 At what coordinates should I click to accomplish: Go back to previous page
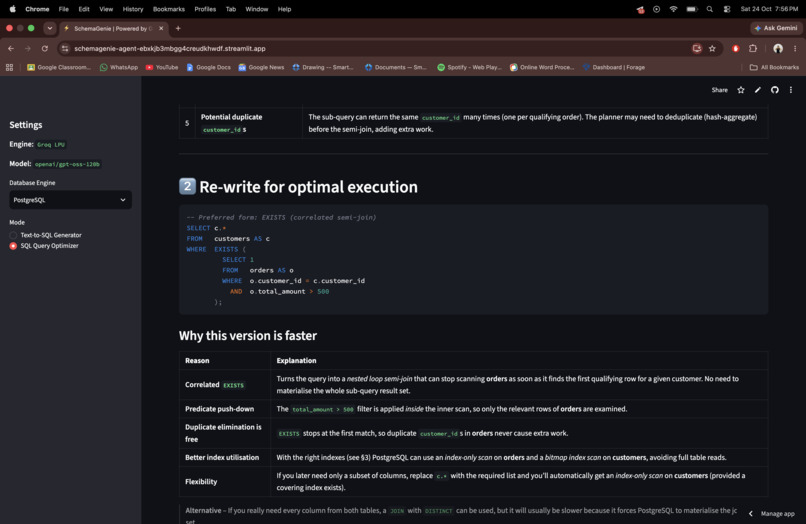[x=11, y=48]
